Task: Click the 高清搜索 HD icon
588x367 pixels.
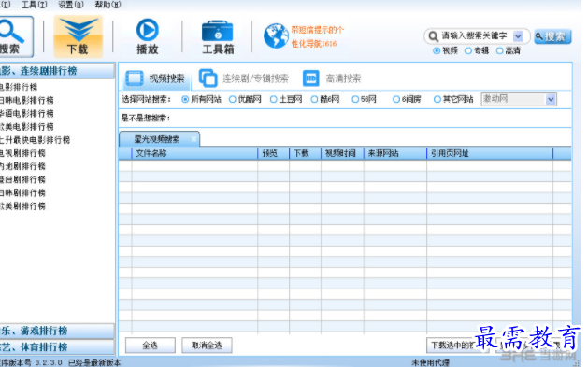Action: point(311,78)
